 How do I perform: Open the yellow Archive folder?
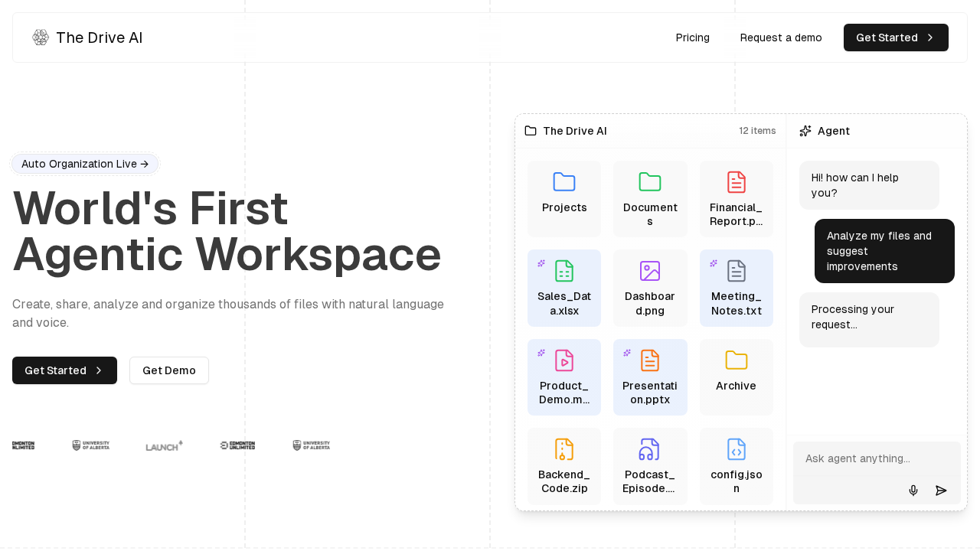736,377
